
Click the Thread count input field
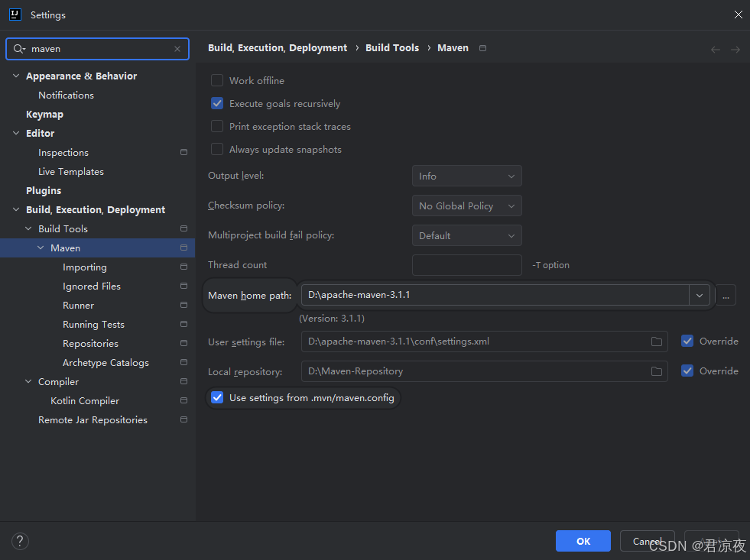[x=466, y=265]
